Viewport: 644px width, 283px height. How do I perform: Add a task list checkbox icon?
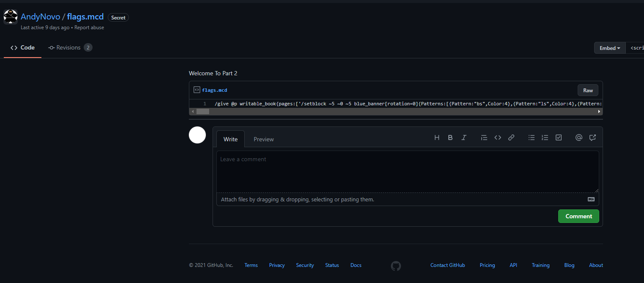click(559, 137)
